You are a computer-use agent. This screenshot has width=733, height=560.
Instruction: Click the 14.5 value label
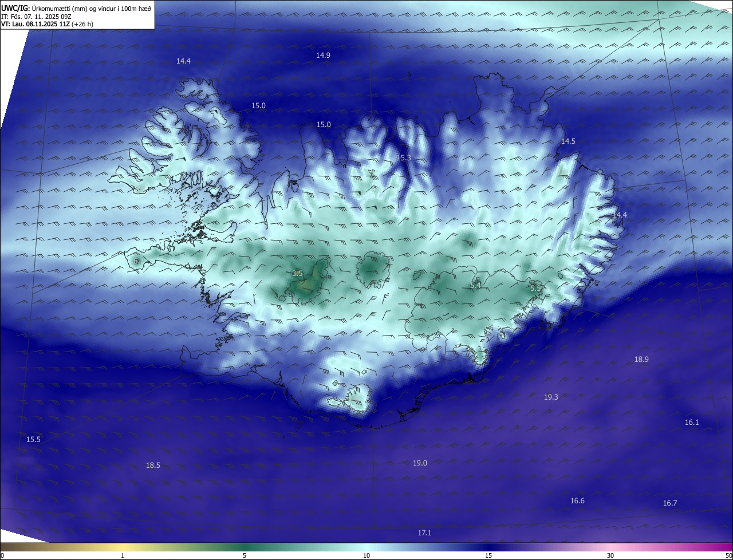[568, 141]
